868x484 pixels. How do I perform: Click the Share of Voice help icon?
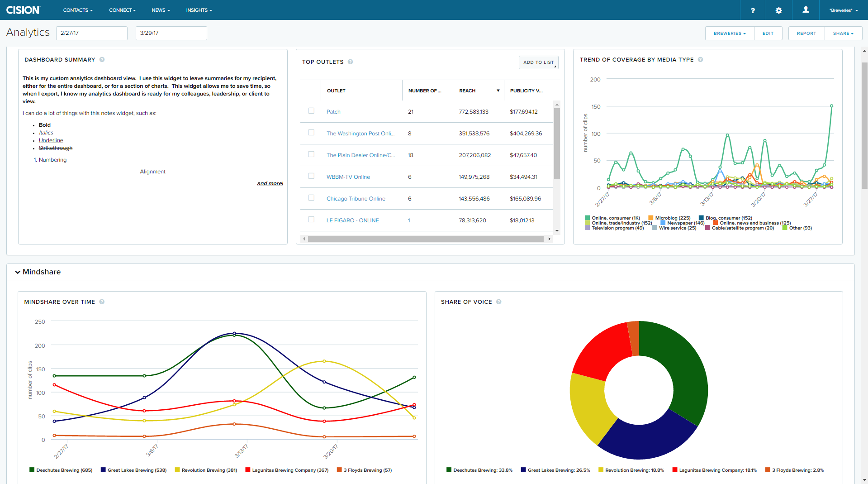click(498, 302)
